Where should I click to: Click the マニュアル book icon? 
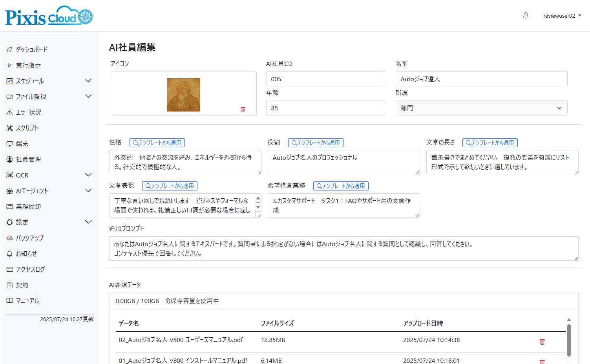pyautogui.click(x=10, y=301)
